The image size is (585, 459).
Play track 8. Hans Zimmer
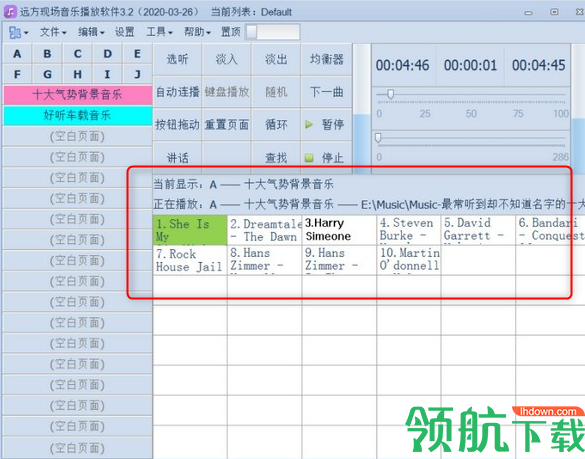tap(265, 260)
